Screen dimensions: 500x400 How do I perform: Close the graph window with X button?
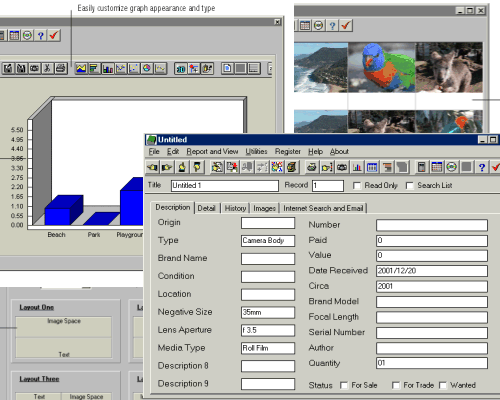pos(277,22)
